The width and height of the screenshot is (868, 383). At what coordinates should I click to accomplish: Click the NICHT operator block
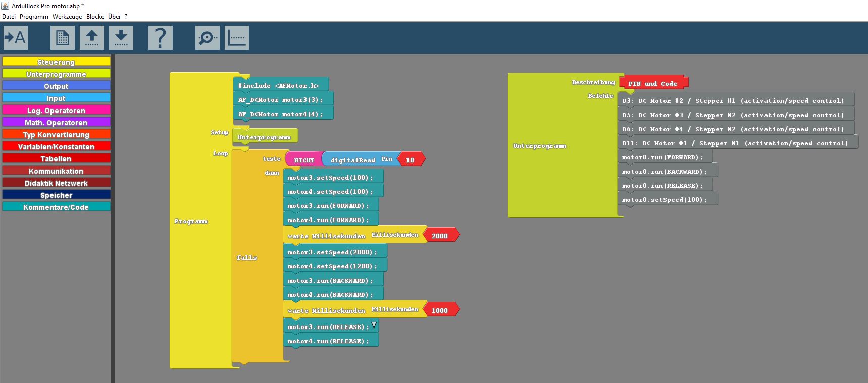point(304,160)
